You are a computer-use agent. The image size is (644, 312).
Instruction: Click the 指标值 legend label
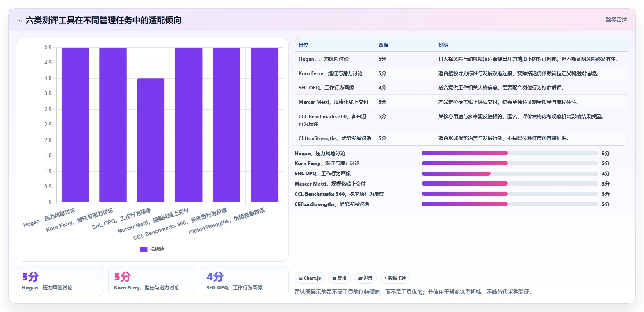(x=157, y=249)
